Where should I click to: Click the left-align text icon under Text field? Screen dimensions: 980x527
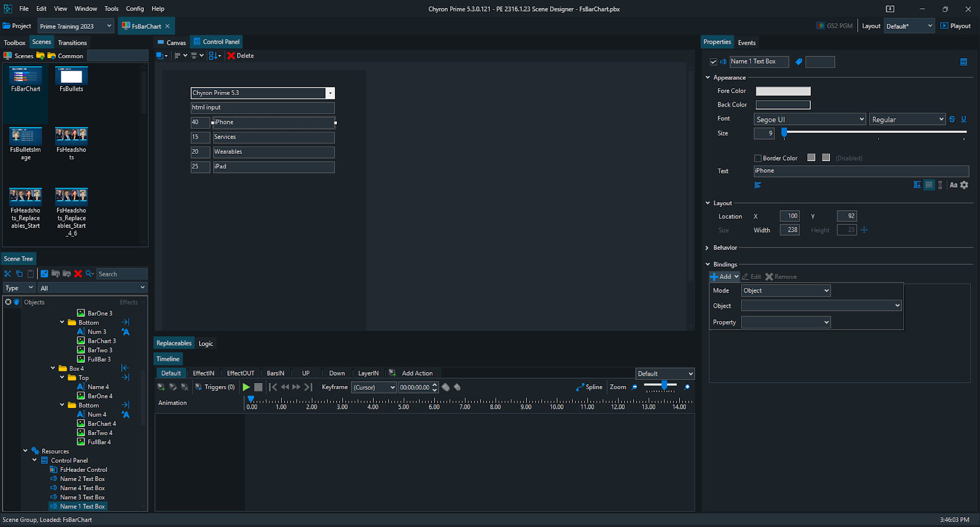[758, 185]
